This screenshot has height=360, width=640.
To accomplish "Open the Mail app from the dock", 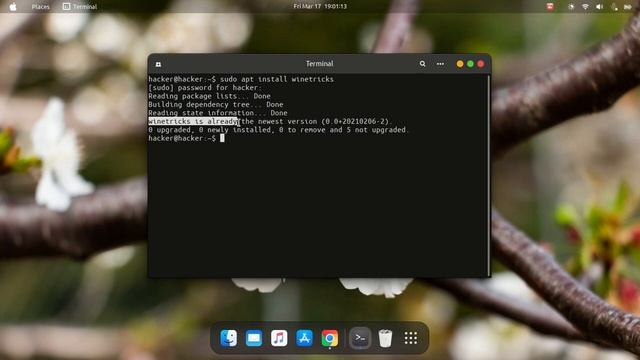I will click(254, 338).
